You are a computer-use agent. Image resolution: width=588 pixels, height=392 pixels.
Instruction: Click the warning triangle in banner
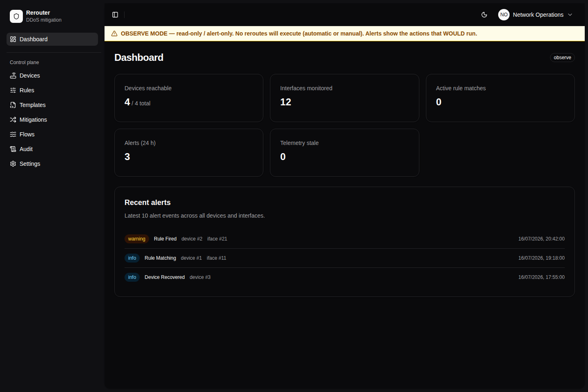point(114,33)
